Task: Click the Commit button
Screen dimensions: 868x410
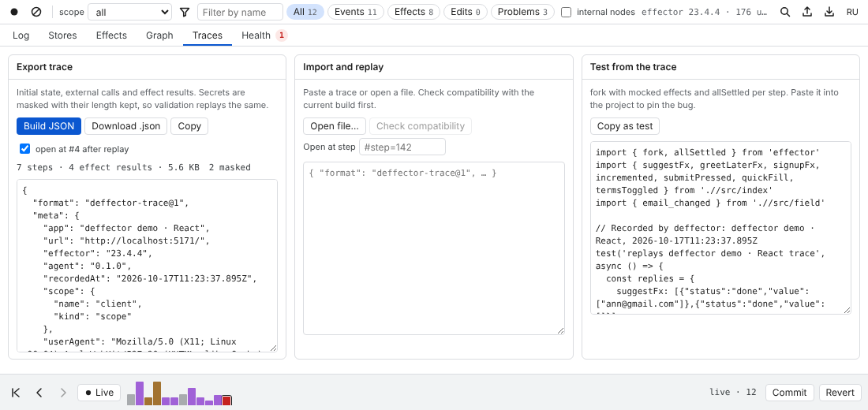Action: point(789,393)
